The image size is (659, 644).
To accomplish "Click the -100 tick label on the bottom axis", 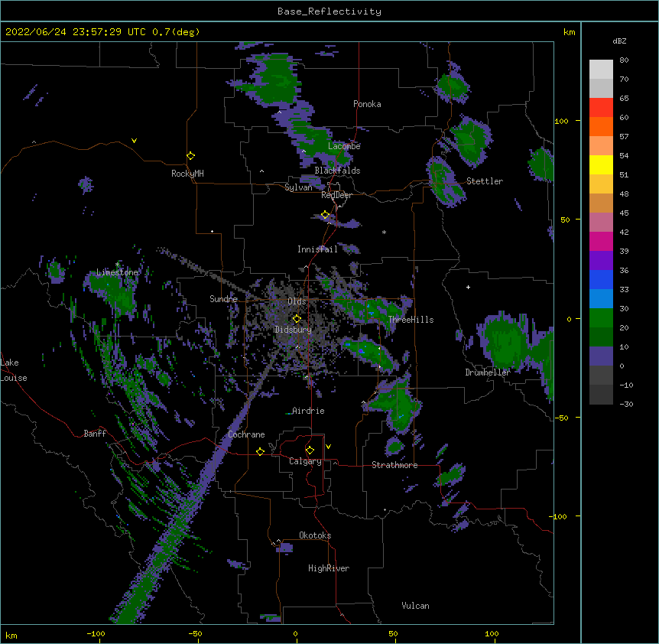I will [96, 633].
